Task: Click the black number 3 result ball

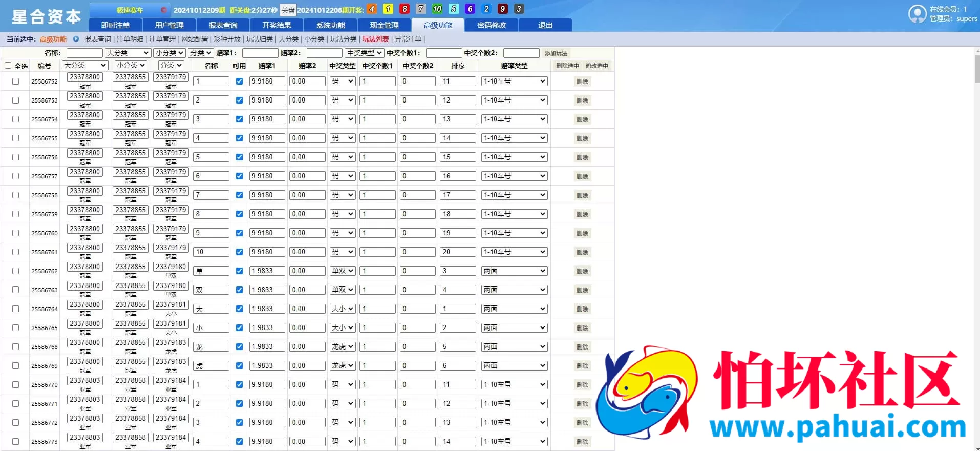Action: 519,9
